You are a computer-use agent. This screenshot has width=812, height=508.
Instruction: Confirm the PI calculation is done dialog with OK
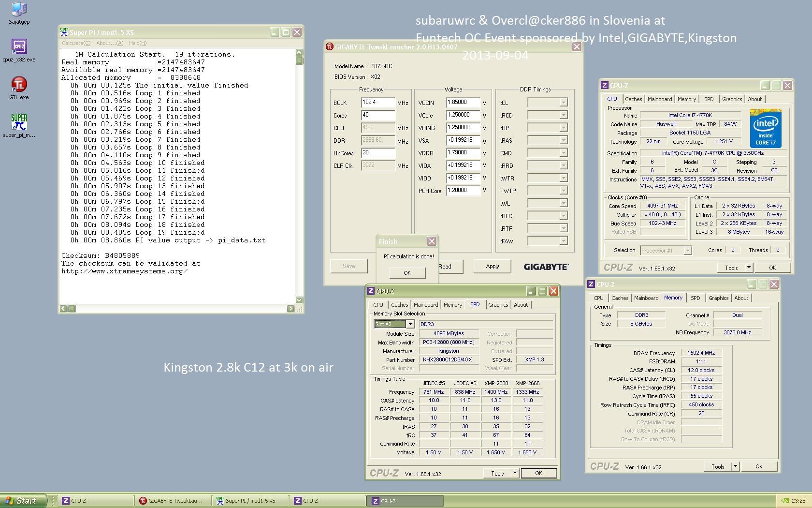[x=407, y=273]
